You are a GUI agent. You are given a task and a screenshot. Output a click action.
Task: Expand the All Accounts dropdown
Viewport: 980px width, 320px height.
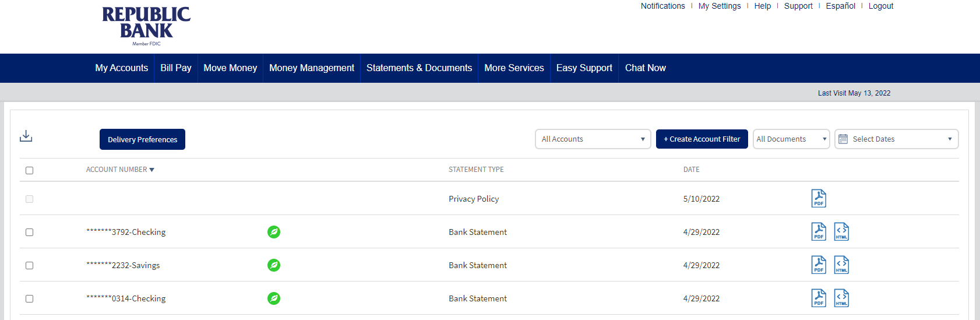tap(593, 139)
